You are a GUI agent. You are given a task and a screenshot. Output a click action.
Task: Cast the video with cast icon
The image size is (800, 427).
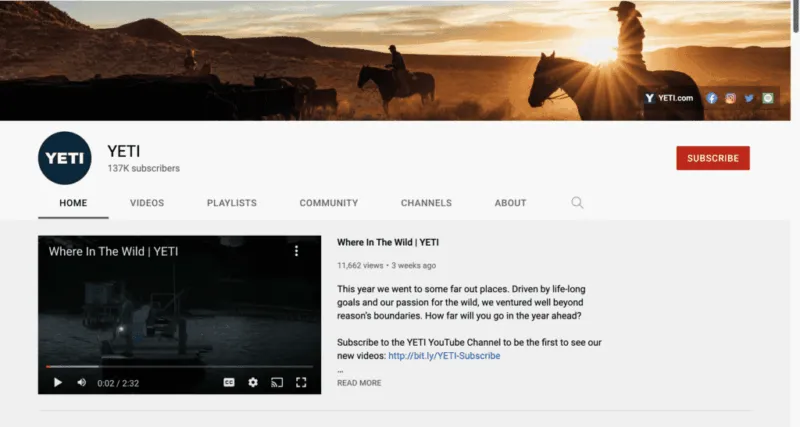(x=277, y=383)
